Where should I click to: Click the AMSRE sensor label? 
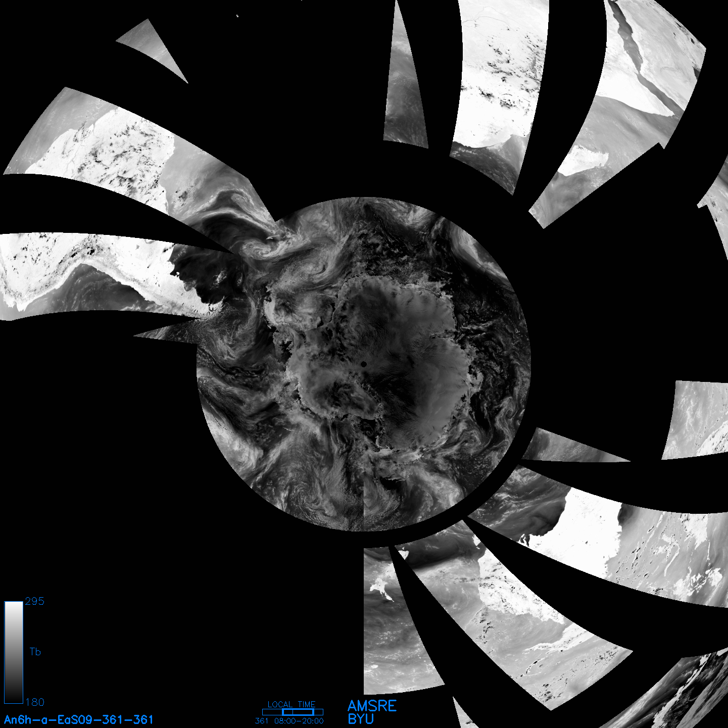coord(372,706)
